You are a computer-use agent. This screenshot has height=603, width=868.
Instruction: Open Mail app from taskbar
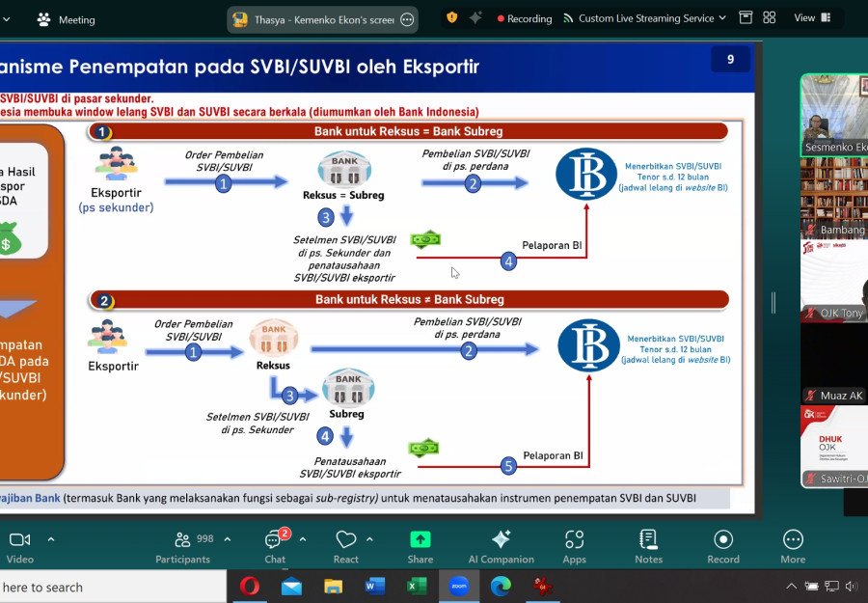(x=291, y=586)
